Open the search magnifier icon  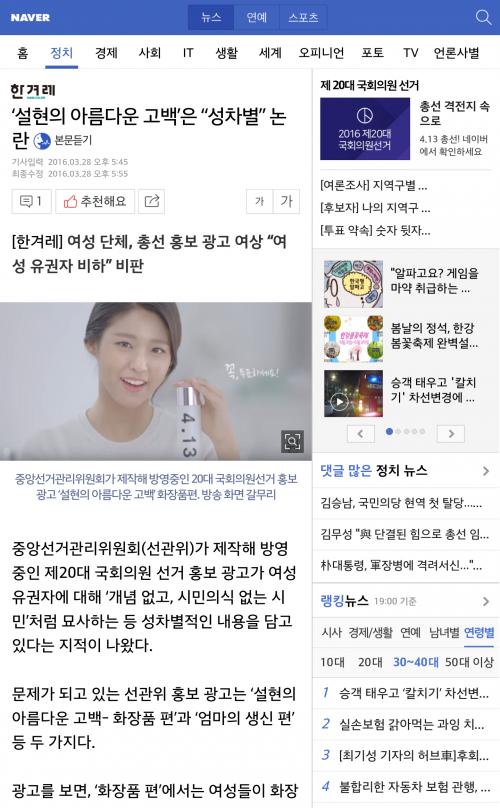click(483, 18)
